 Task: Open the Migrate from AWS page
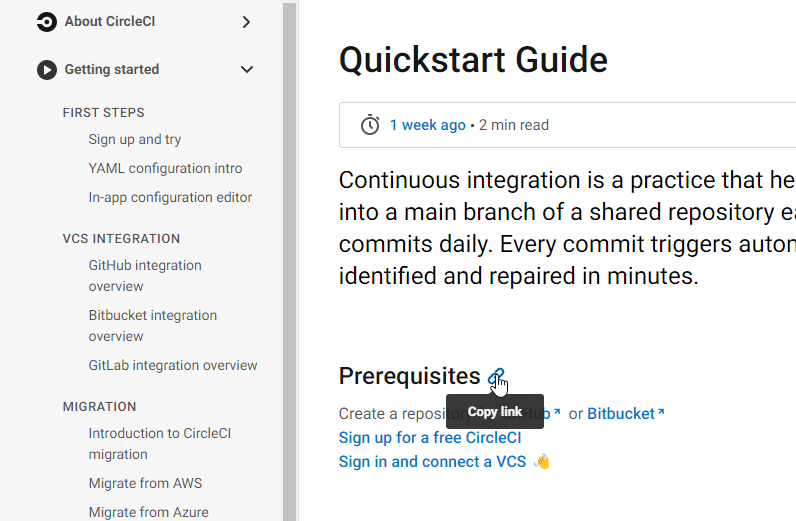pyautogui.click(x=145, y=483)
